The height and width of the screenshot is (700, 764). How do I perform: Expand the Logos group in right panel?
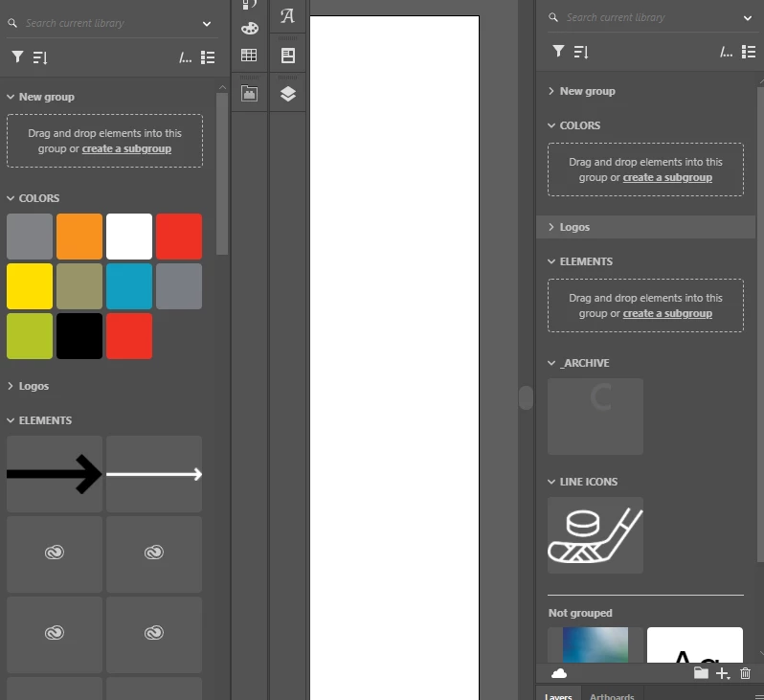pyautogui.click(x=551, y=227)
